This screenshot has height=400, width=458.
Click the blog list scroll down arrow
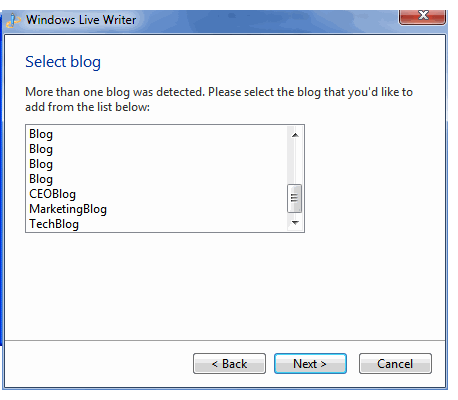click(295, 223)
